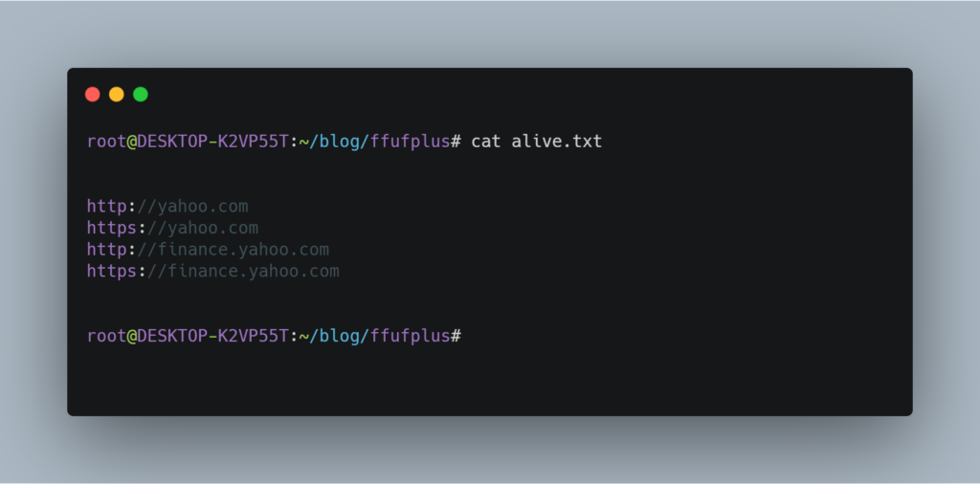980x484 pixels.
Task: Click the red close window dot
Action: (x=93, y=95)
